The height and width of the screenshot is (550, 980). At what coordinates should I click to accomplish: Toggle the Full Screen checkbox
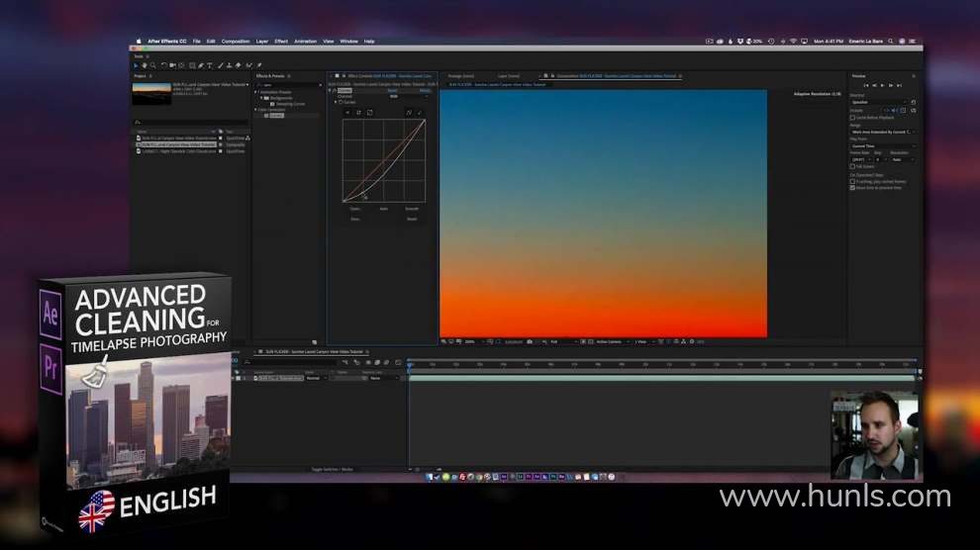852,166
